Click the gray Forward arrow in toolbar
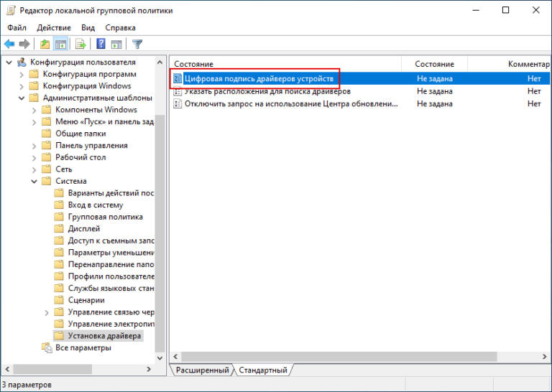 (x=24, y=44)
